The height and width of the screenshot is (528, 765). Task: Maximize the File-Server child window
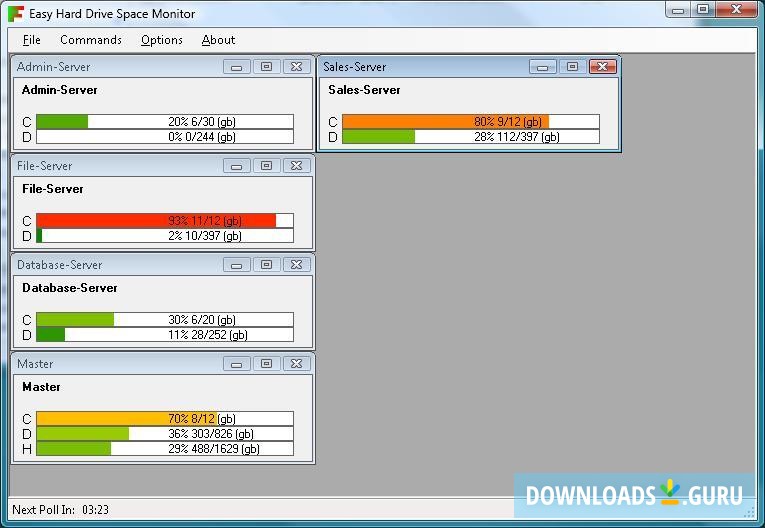tap(266, 166)
